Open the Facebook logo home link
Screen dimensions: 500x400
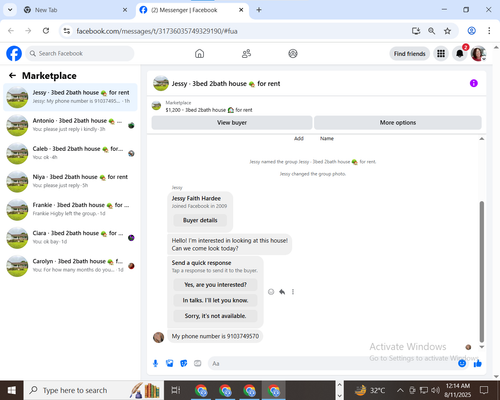14,54
